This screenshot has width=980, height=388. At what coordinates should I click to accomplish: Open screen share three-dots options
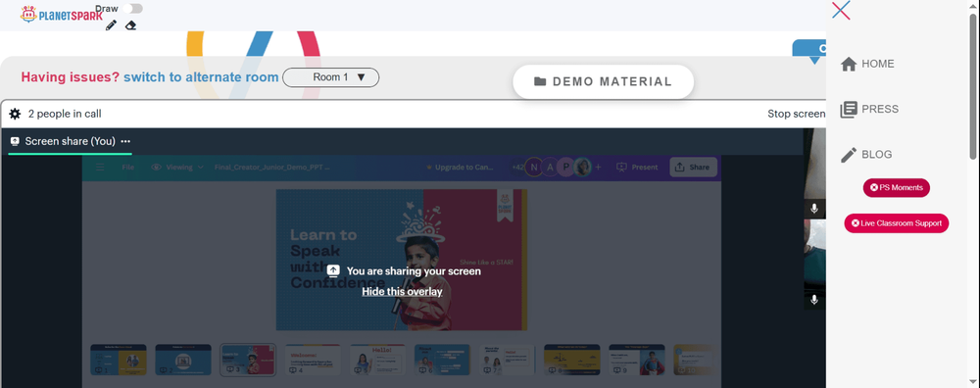tap(125, 141)
